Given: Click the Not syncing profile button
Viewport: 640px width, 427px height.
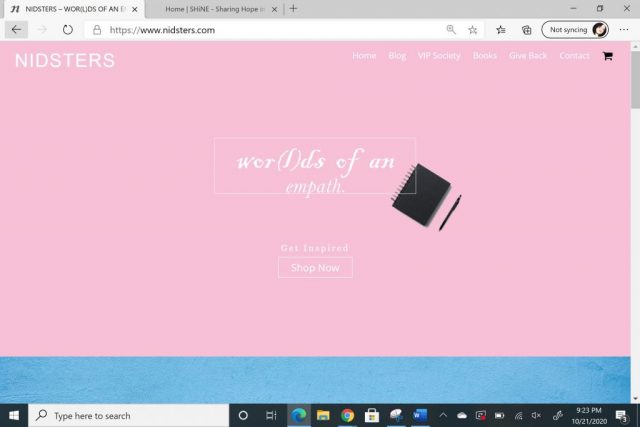Looking at the screenshot, I should tap(575, 30).
